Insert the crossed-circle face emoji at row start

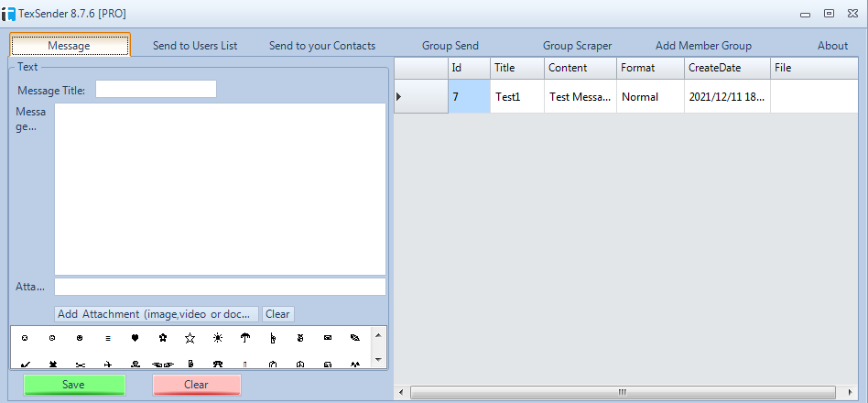coord(25,337)
